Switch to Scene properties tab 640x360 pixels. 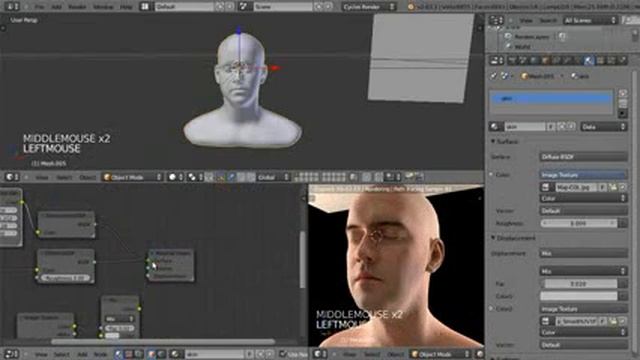523,60
